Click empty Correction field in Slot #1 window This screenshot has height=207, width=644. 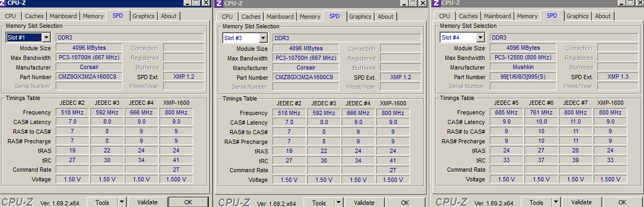(x=184, y=48)
